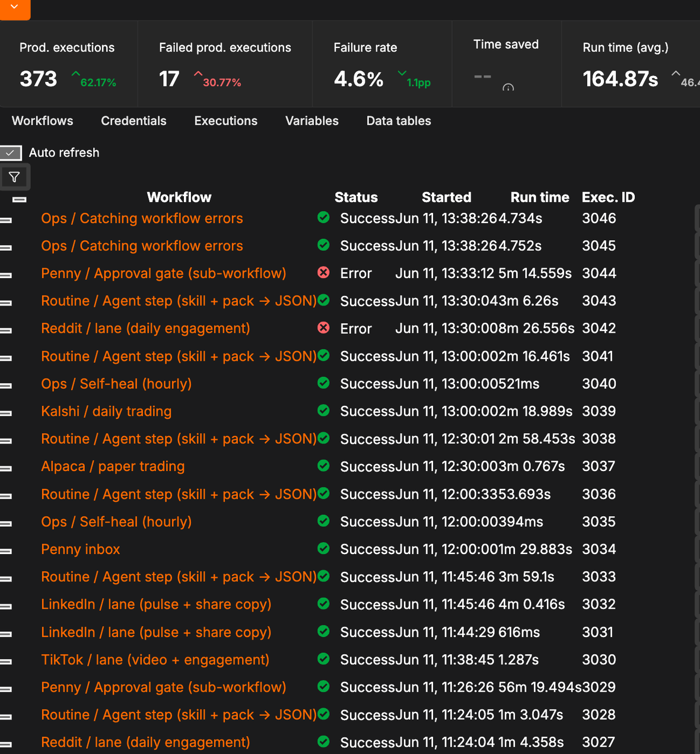Screen dimensions: 700x754
Task: Toggle the Auto refresh checkbox
Action: coord(10,153)
